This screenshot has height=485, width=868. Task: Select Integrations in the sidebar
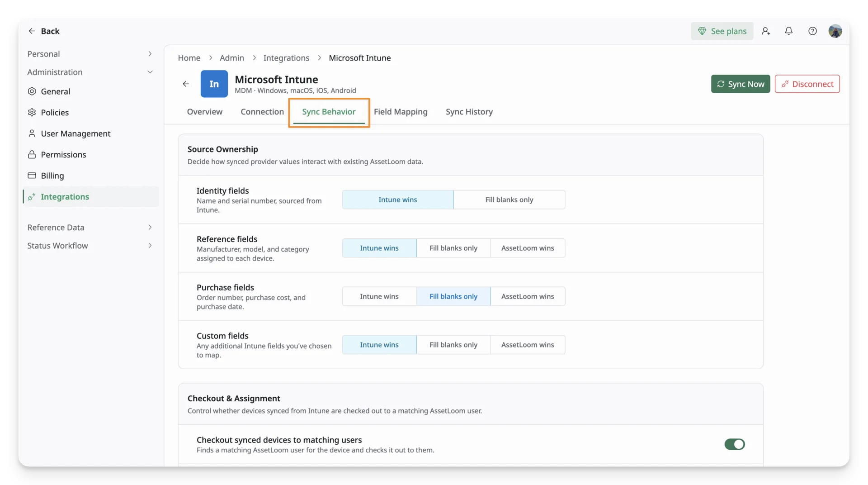pos(90,196)
